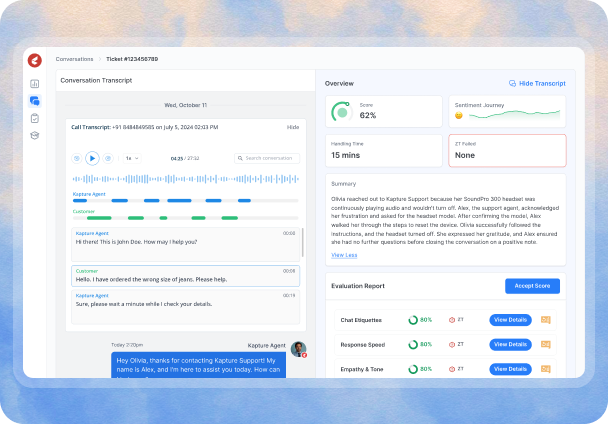608x424 pixels.
Task: Hide the call transcript panel
Action: 292,127
